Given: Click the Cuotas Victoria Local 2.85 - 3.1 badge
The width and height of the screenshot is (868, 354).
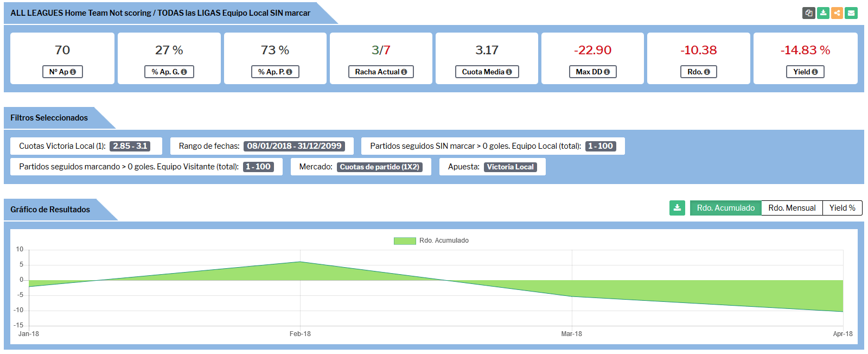Looking at the screenshot, I should tap(130, 146).
